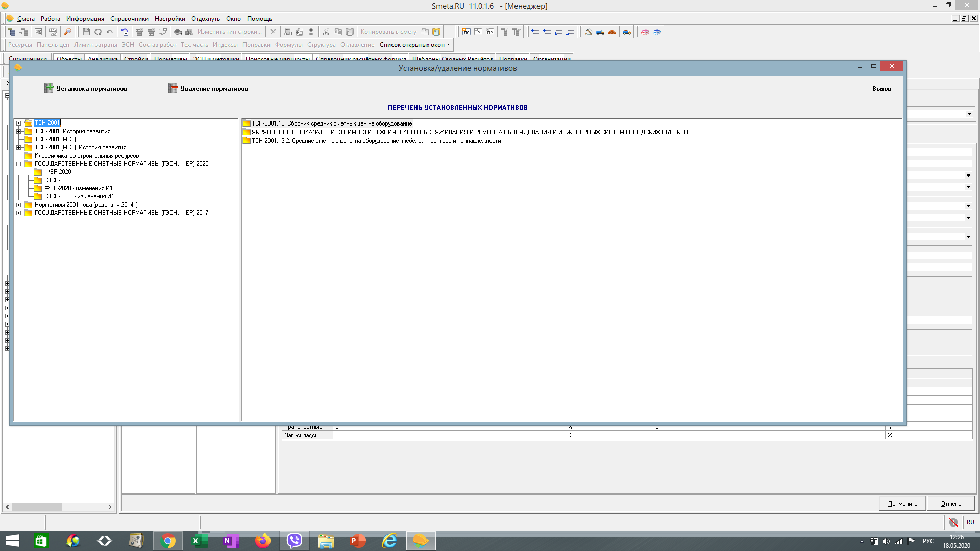
Task: Open the topmost dropdown arrow in right background panel
Action: point(969,114)
